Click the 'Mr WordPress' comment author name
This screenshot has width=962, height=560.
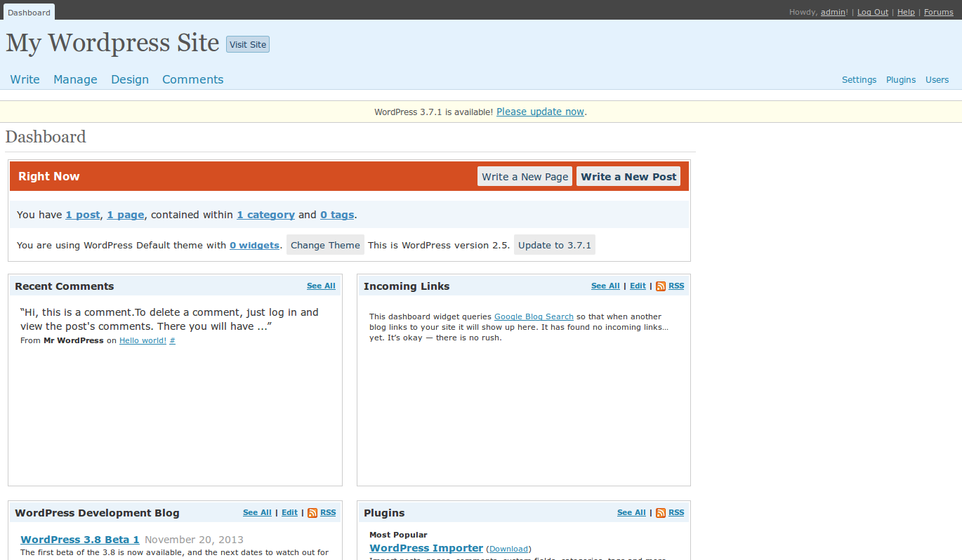74,340
